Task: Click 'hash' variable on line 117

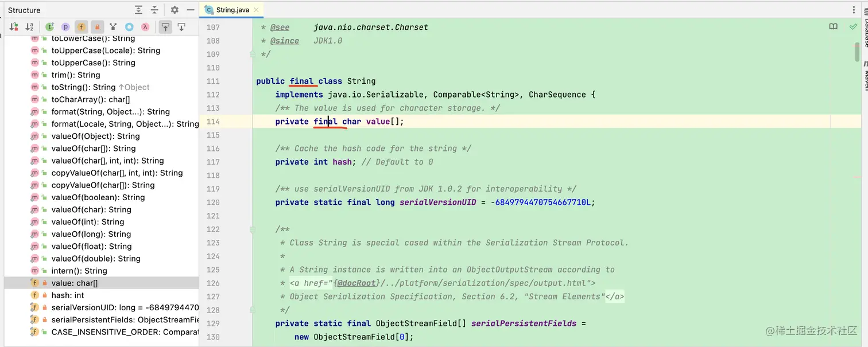Action: tap(342, 162)
